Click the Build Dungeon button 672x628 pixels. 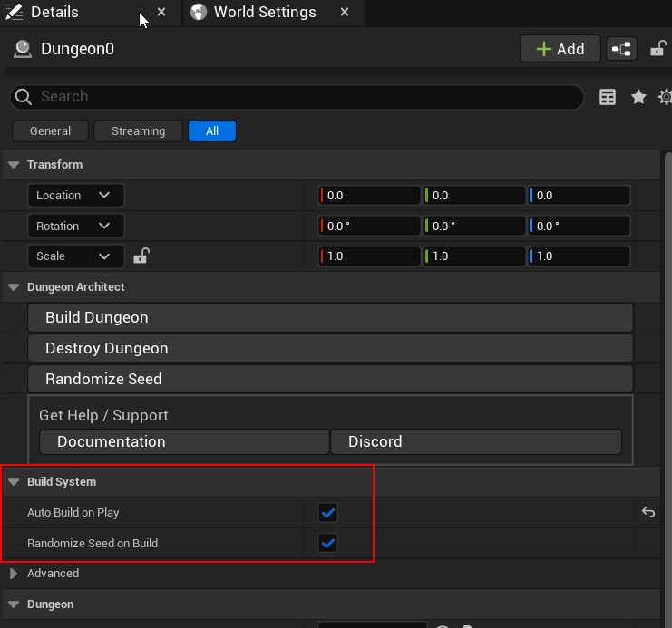(x=330, y=317)
